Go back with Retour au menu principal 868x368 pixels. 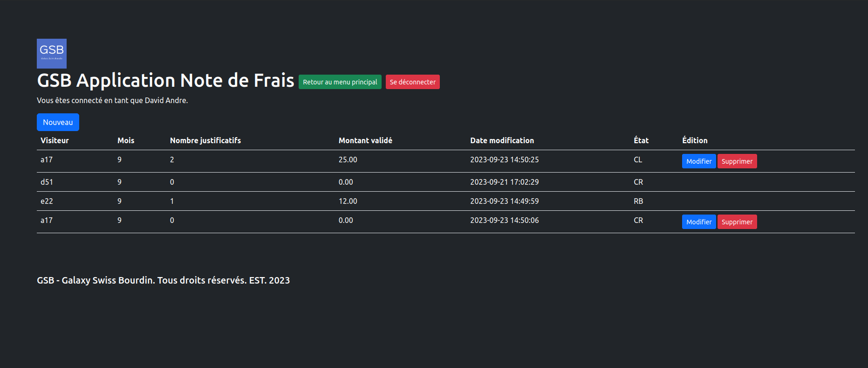340,82
